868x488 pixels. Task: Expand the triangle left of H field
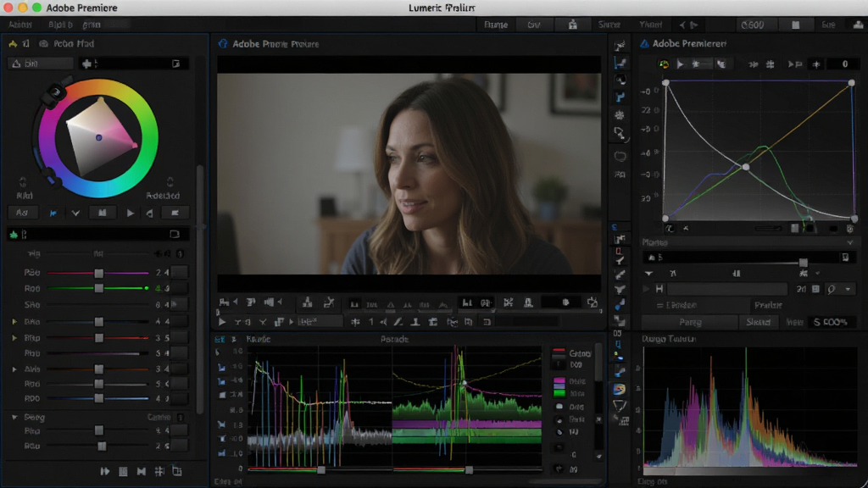[646, 289]
